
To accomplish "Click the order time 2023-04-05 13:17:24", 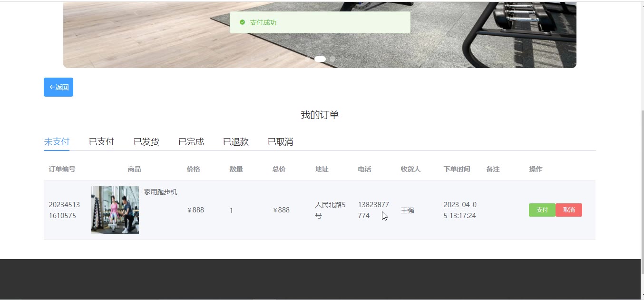I will click(460, 210).
